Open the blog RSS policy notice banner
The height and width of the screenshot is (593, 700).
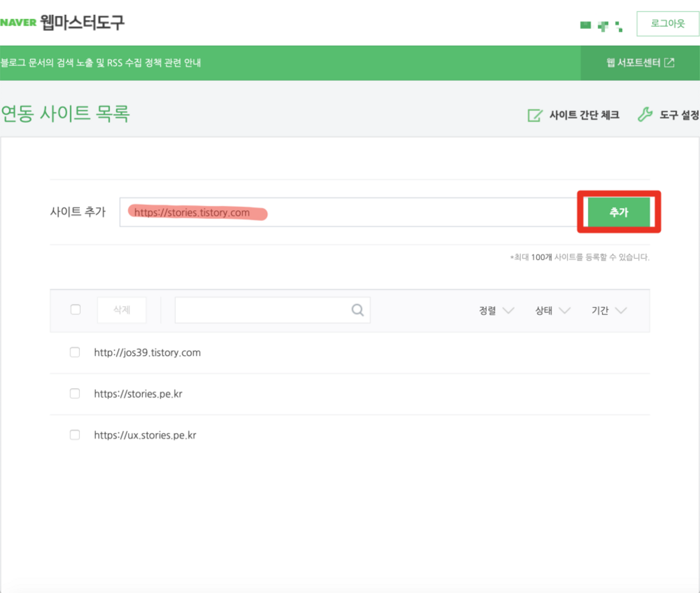tap(101, 63)
